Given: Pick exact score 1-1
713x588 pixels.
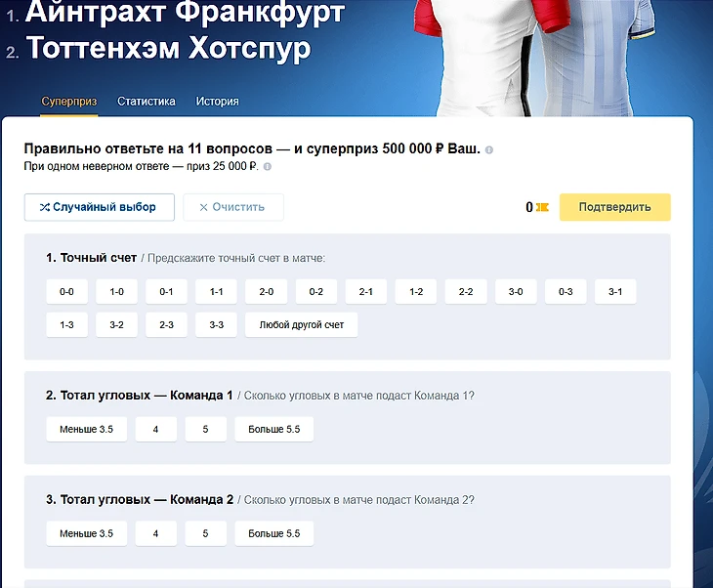Looking at the screenshot, I should tap(217, 291).
